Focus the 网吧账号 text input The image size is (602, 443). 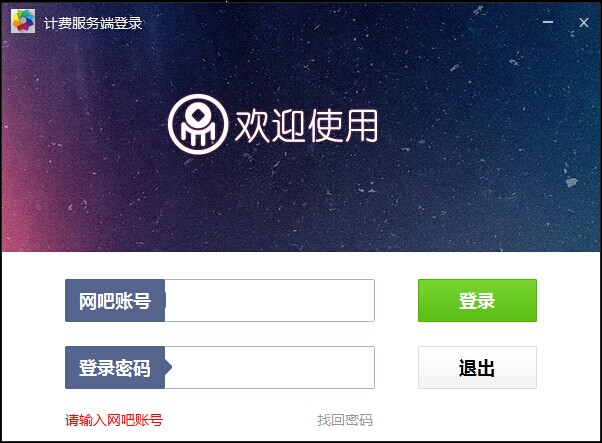270,301
